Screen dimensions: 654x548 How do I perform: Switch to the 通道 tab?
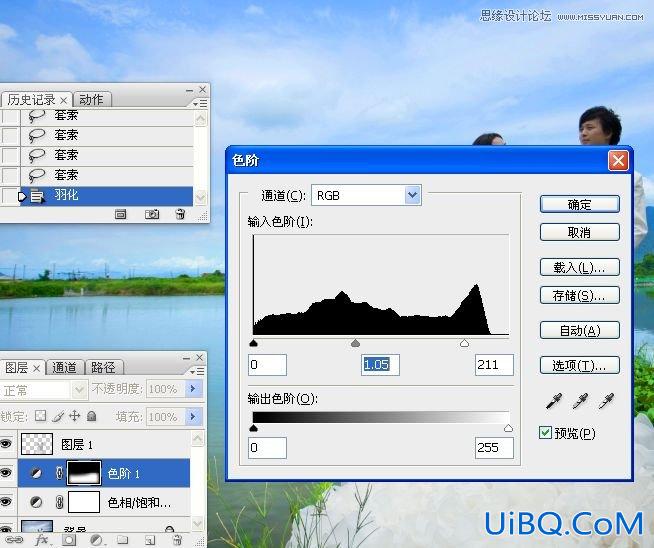[x=64, y=367]
